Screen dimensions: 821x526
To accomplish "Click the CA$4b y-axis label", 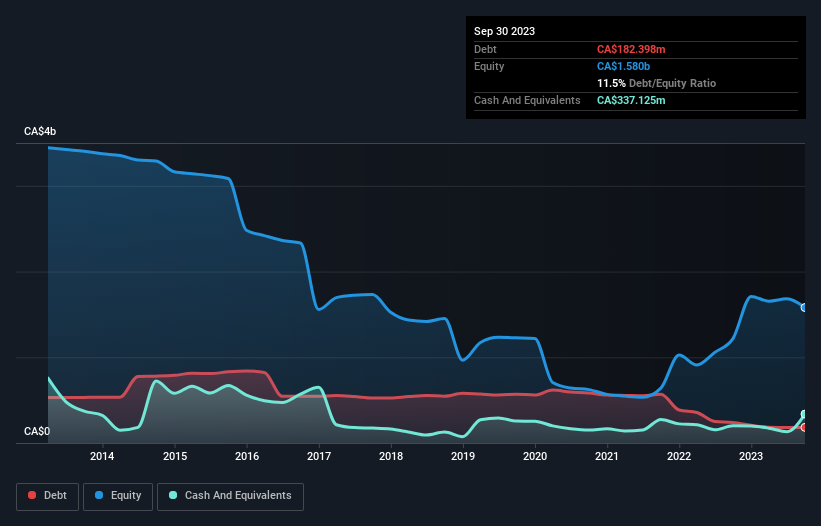I will 40,131.
